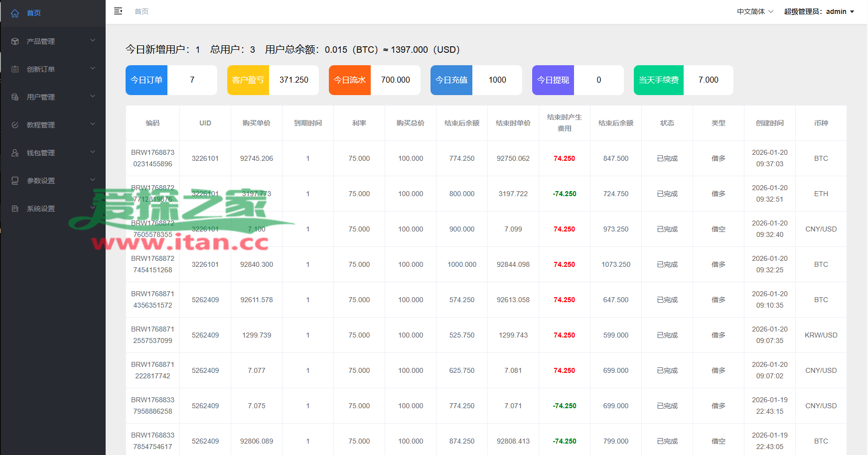Image resolution: width=868 pixels, height=455 pixels.
Task: Click the 教程管理 sidebar icon
Action: [x=15, y=125]
